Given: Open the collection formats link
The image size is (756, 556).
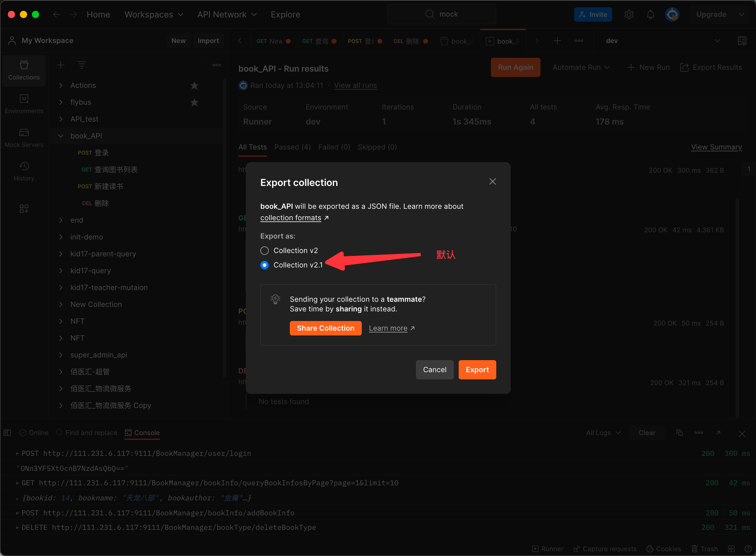Looking at the screenshot, I should click(x=290, y=218).
